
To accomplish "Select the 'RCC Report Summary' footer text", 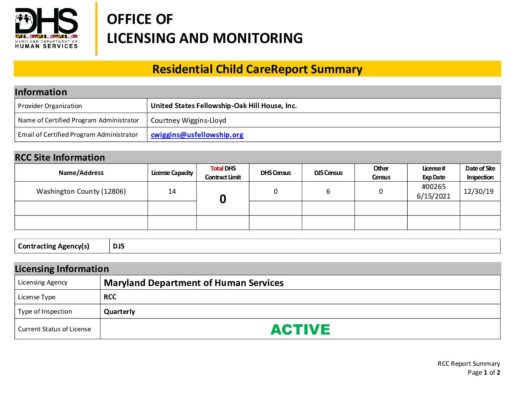I will [x=469, y=364].
